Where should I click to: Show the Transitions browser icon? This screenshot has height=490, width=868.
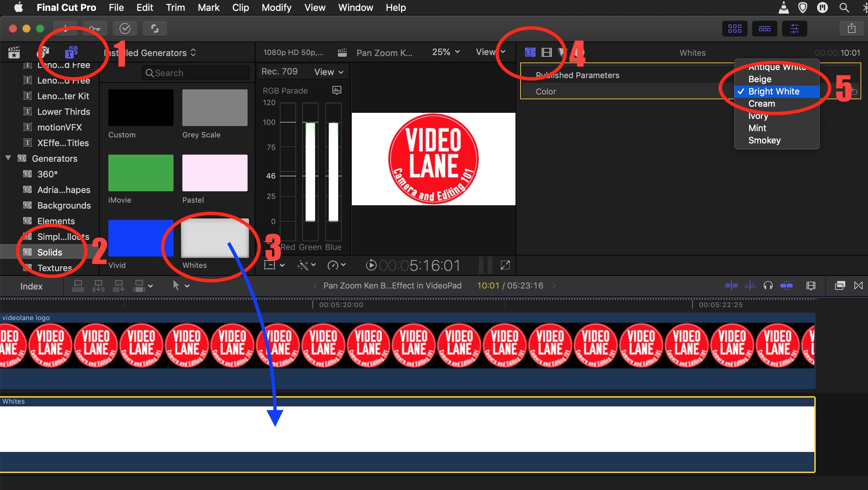click(858, 286)
